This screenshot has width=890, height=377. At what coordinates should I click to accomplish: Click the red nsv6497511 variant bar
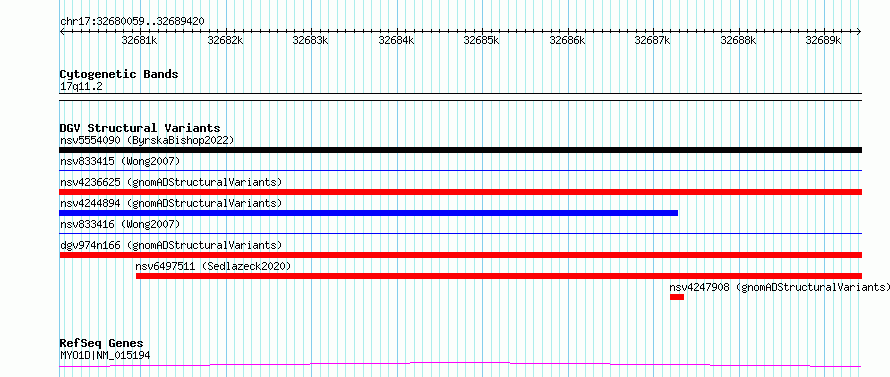(499, 276)
